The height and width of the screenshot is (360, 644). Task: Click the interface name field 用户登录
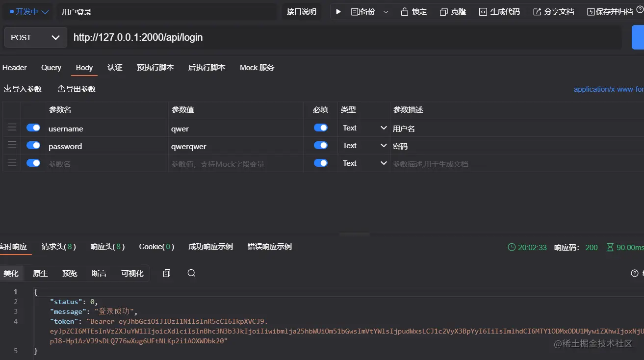point(167,12)
